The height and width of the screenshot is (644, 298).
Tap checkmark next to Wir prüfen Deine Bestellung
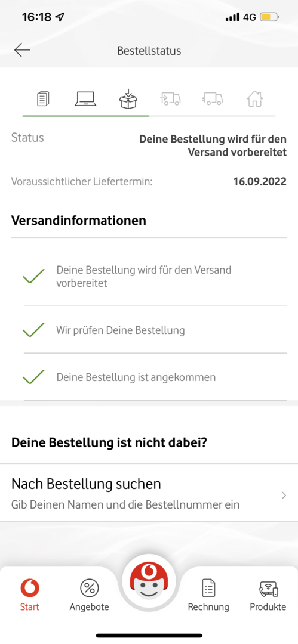click(34, 330)
